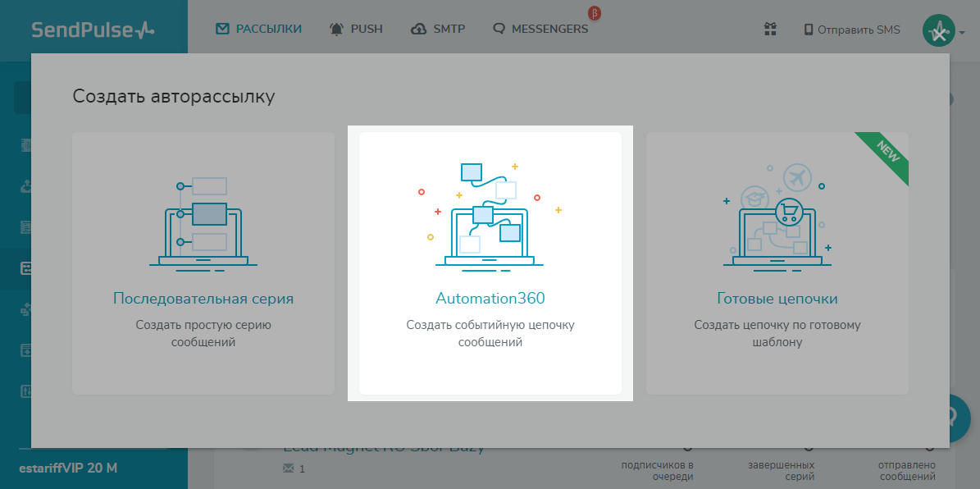Click the Отправить SMS button
980x489 pixels.
click(852, 30)
